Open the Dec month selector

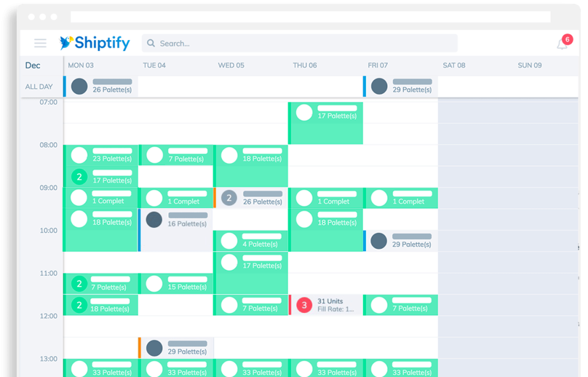click(x=33, y=65)
